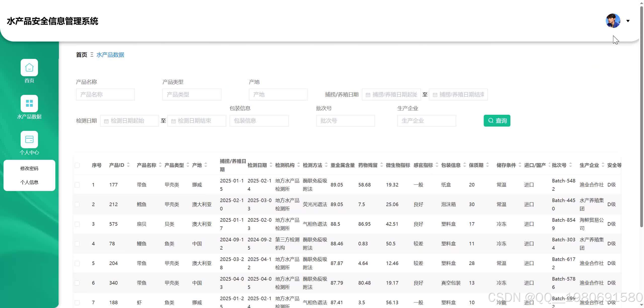Click the breadcrumb separator icon after 首页

pos(92,55)
